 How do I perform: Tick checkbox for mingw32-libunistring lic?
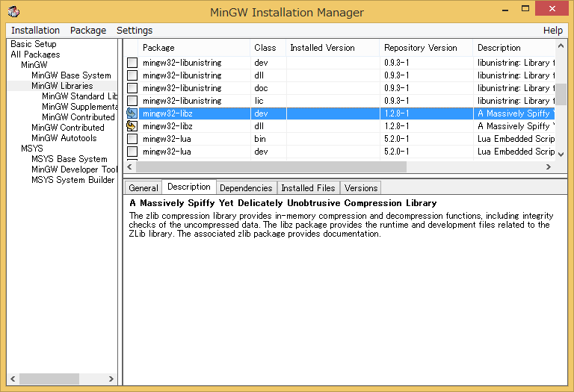pos(132,101)
